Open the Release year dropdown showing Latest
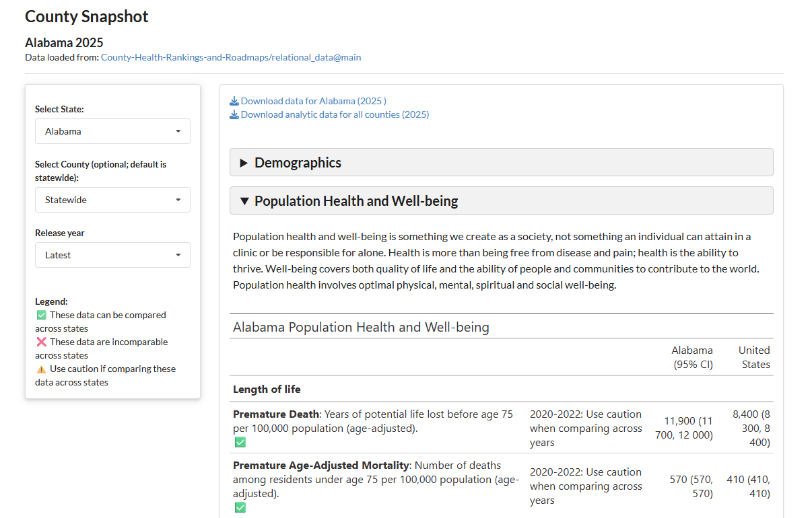The image size is (812, 518). [x=112, y=255]
